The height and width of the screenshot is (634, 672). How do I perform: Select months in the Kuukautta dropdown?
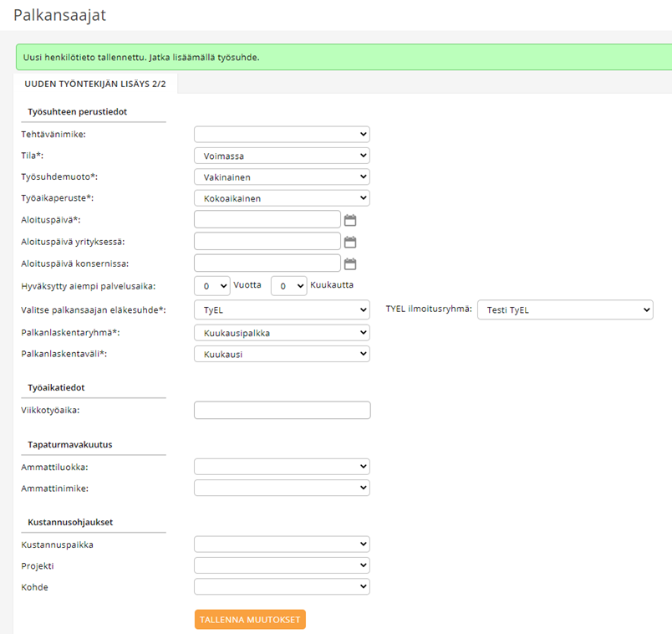(289, 286)
